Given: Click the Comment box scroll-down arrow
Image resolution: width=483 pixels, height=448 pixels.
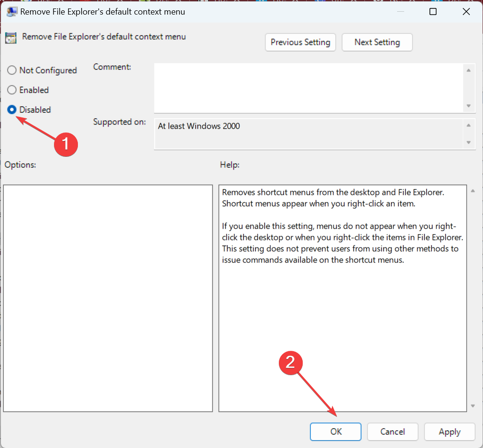Looking at the screenshot, I should point(468,106).
